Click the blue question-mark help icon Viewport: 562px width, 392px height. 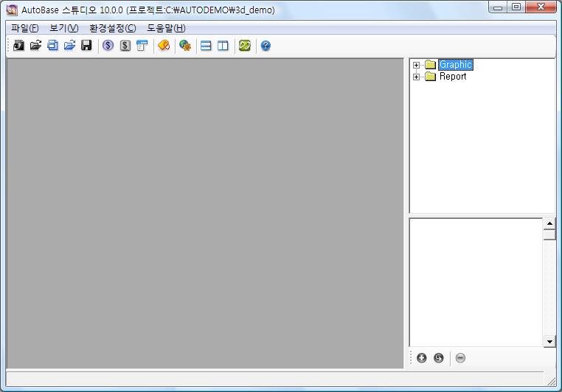266,46
